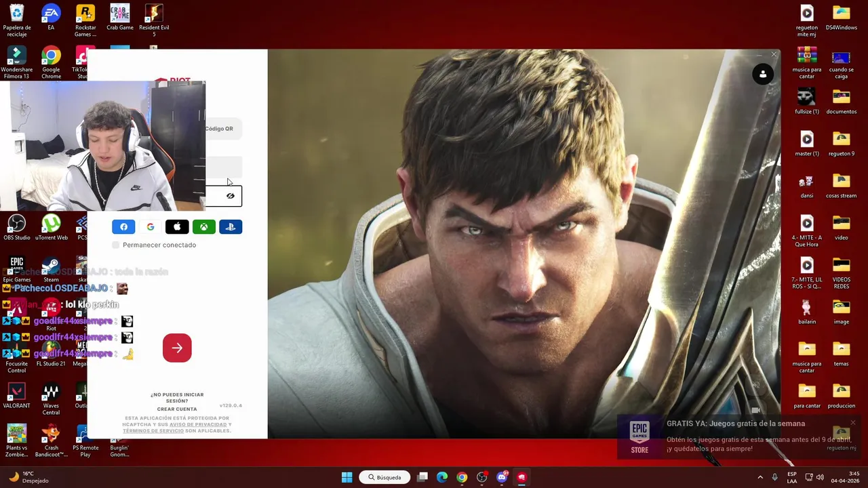Toggle password visibility eye icon

coord(231,196)
